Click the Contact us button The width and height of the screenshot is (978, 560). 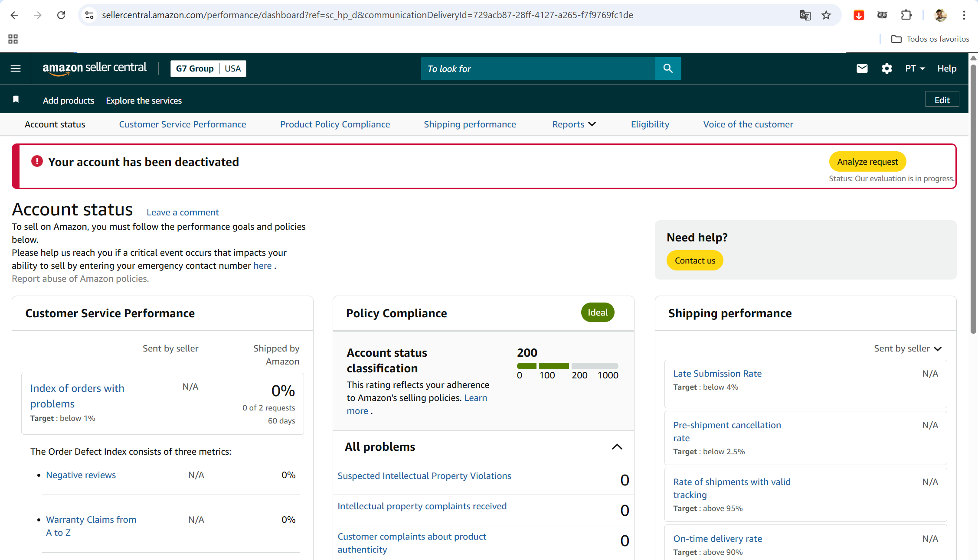pos(695,260)
